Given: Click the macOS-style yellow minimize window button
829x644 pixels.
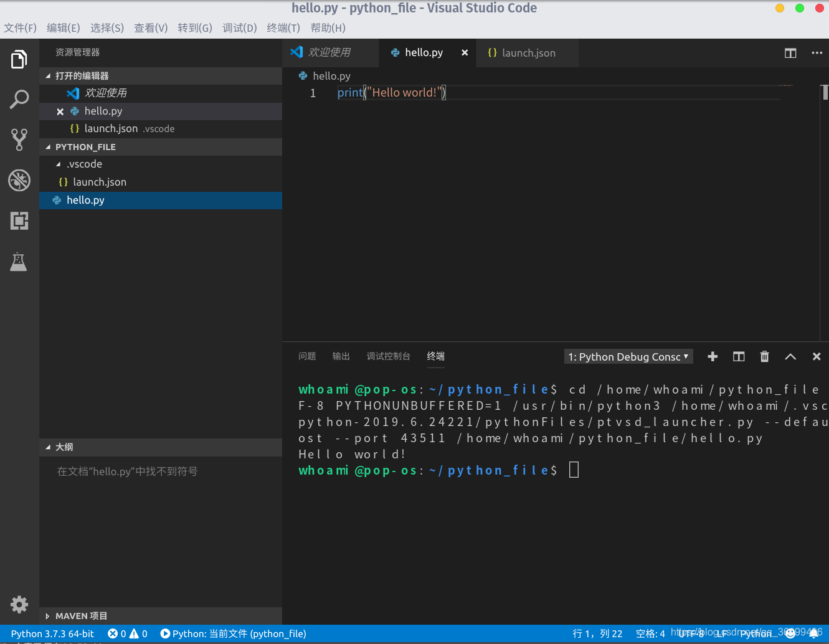Looking at the screenshot, I should (x=780, y=8).
